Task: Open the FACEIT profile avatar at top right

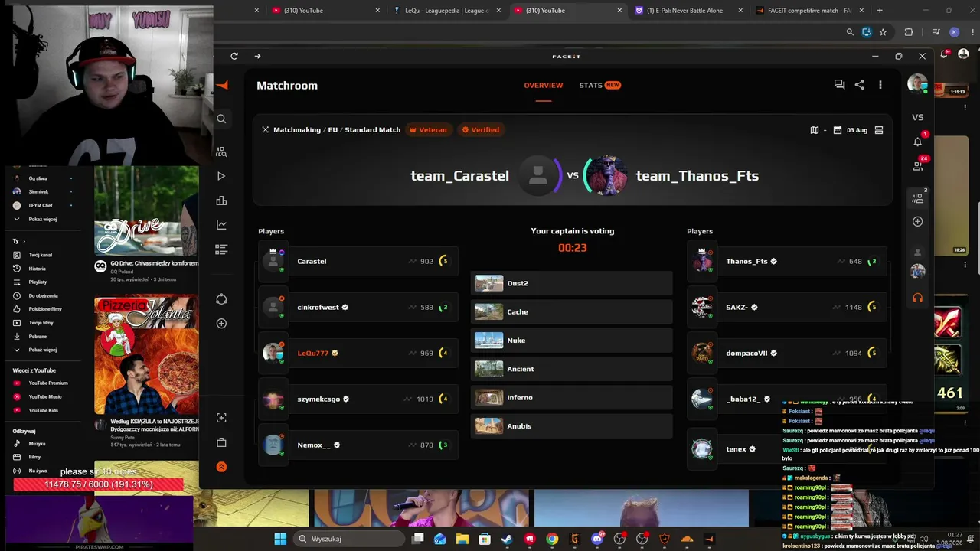Action: tap(917, 83)
